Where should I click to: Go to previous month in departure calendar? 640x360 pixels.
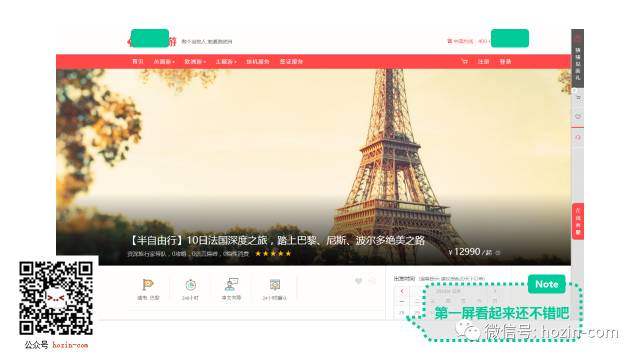[402, 291]
